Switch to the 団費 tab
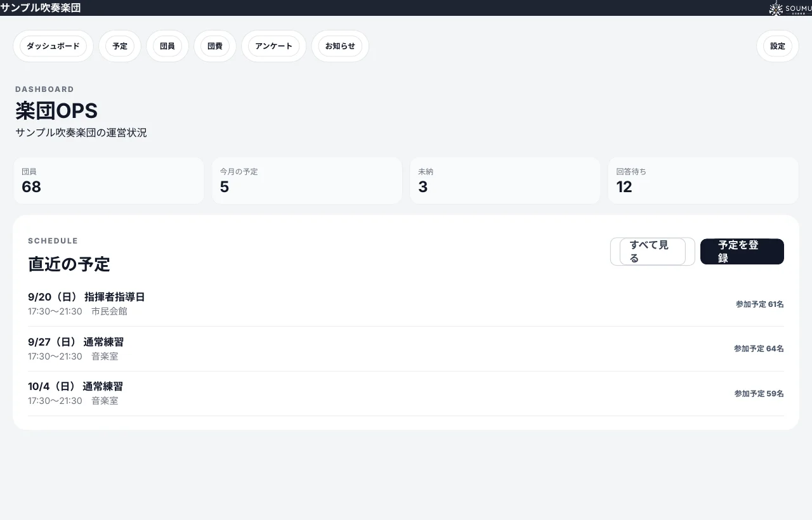This screenshot has height=520, width=812. 215,46
